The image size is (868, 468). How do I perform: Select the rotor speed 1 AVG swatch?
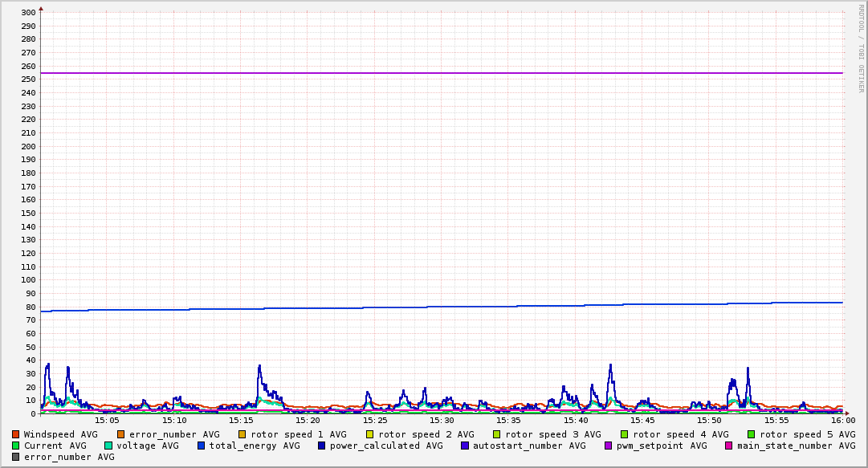tap(242, 434)
